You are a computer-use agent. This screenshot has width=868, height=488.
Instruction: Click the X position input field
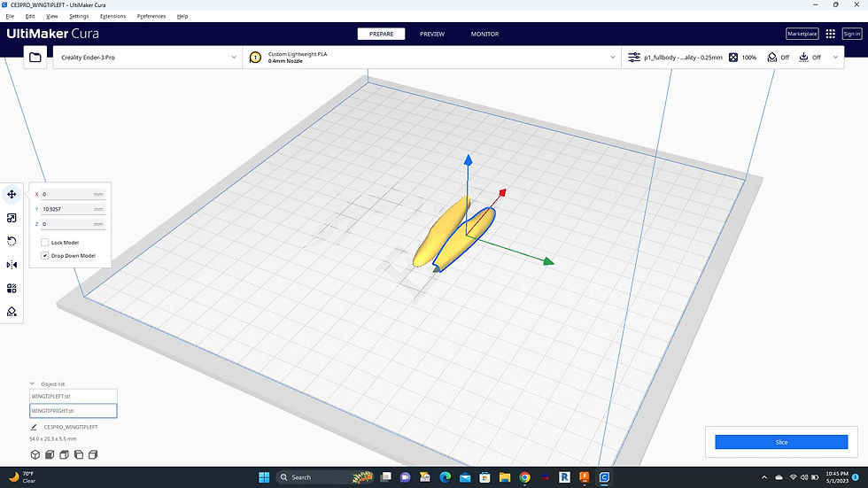coord(73,194)
